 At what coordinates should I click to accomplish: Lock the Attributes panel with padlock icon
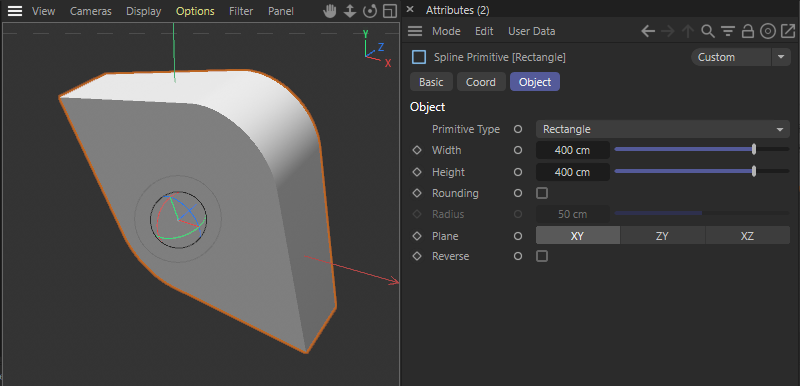point(747,31)
